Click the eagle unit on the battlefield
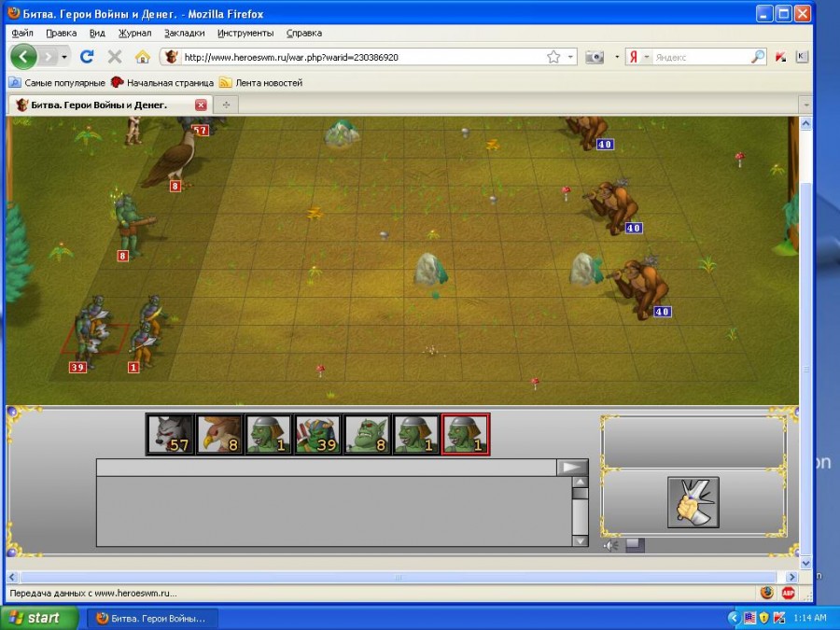 pyautogui.click(x=172, y=161)
